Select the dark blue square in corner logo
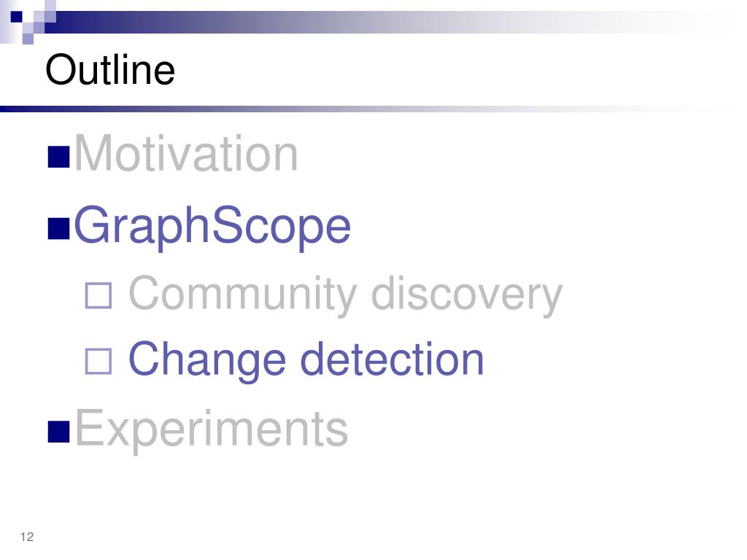This screenshot has height=560, width=747. pos(17,17)
